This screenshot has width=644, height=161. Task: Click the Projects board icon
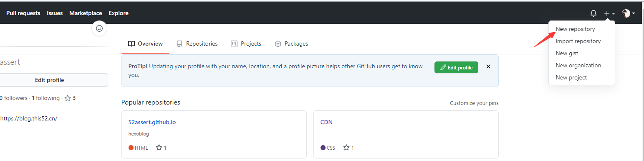coord(234,43)
